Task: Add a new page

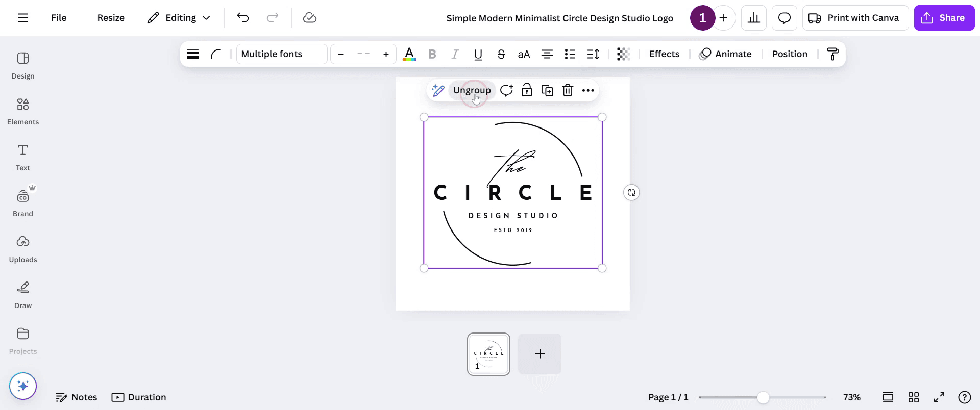Action: [540, 354]
